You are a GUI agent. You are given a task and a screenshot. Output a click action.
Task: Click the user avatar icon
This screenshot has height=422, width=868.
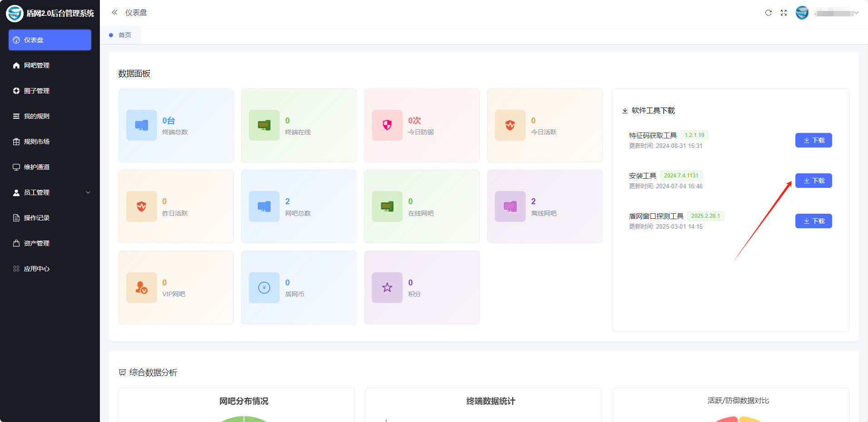802,13
